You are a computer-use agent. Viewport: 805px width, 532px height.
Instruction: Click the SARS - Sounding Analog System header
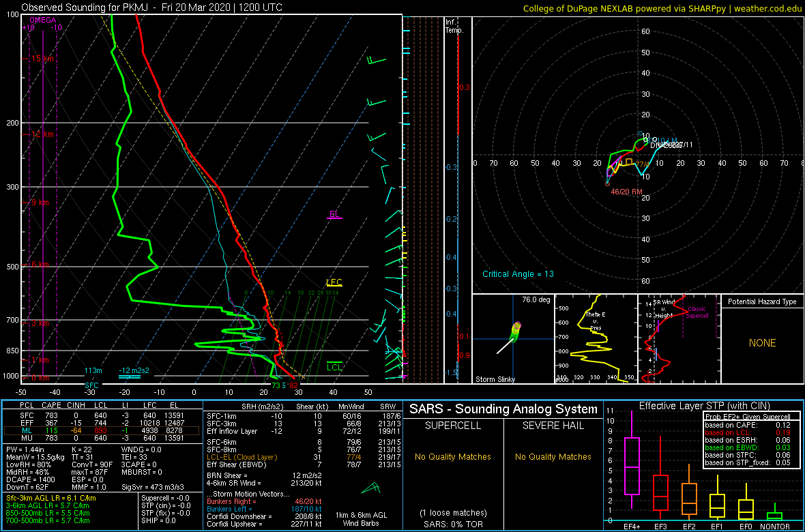click(x=503, y=410)
